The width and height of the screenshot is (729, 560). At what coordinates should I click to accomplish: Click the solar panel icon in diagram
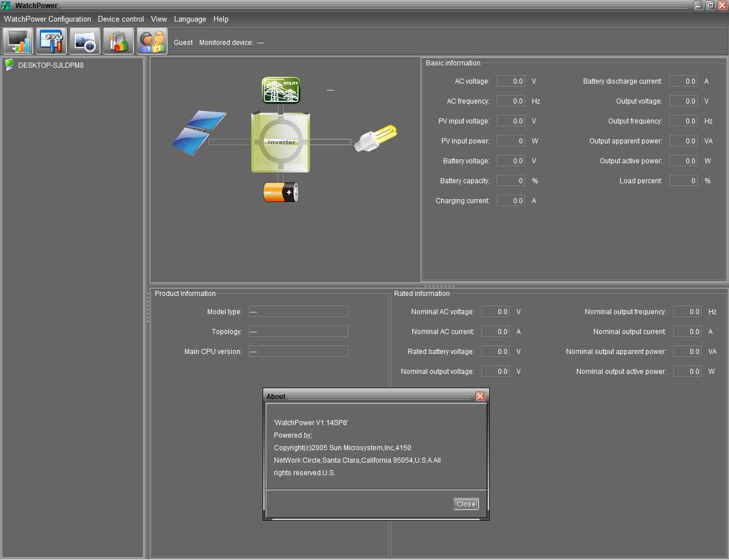199,133
